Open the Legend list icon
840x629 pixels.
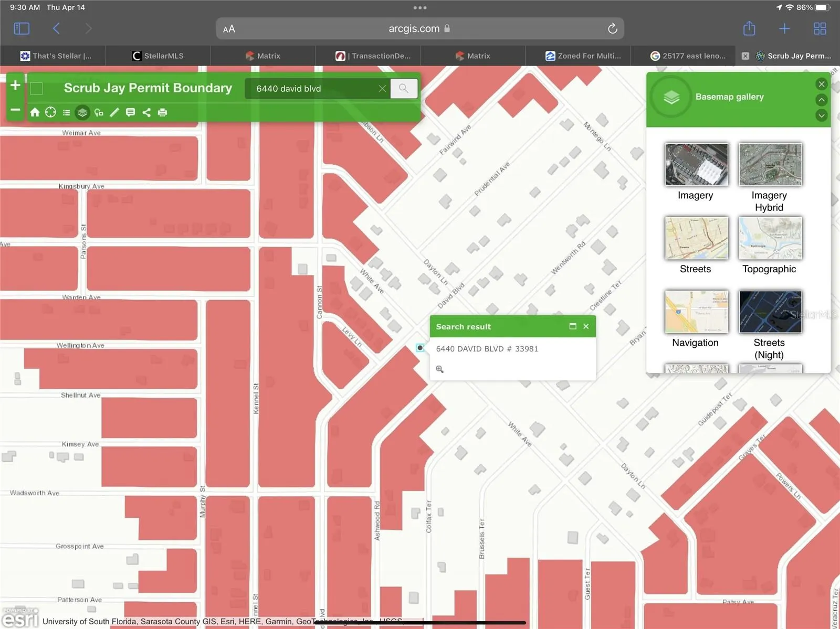[66, 112]
